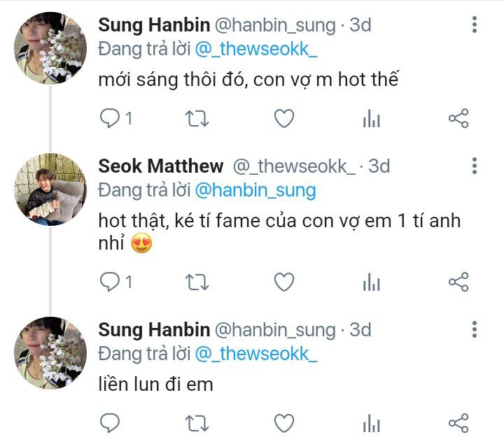504x444 pixels.
Task: Share Sung Hanbin's first tweet
Action: 458,119
